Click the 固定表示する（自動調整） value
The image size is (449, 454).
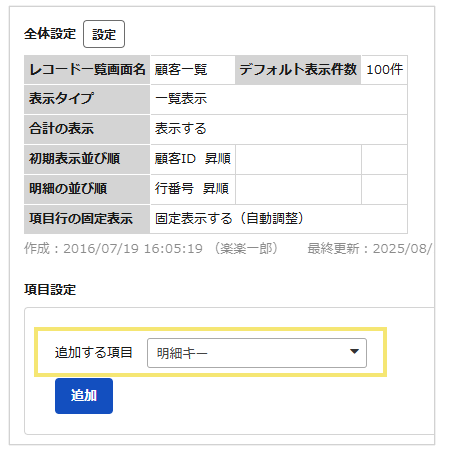coord(230,219)
